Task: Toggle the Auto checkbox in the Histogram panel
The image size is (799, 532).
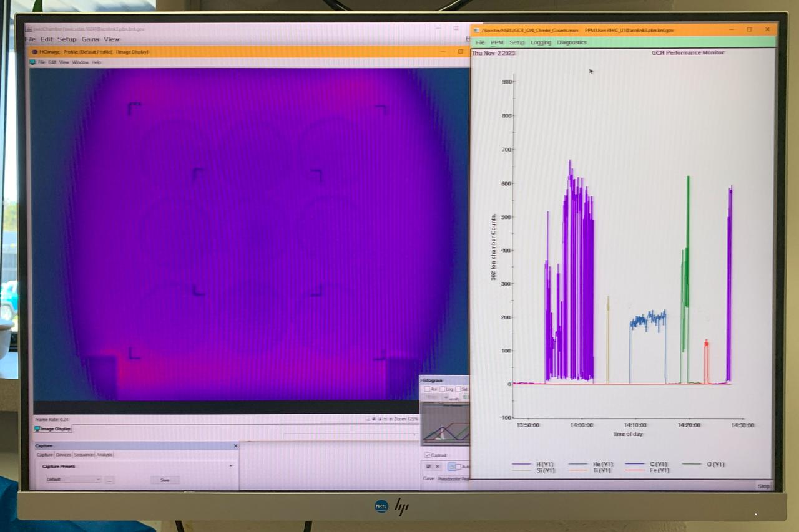Action: click(459, 466)
